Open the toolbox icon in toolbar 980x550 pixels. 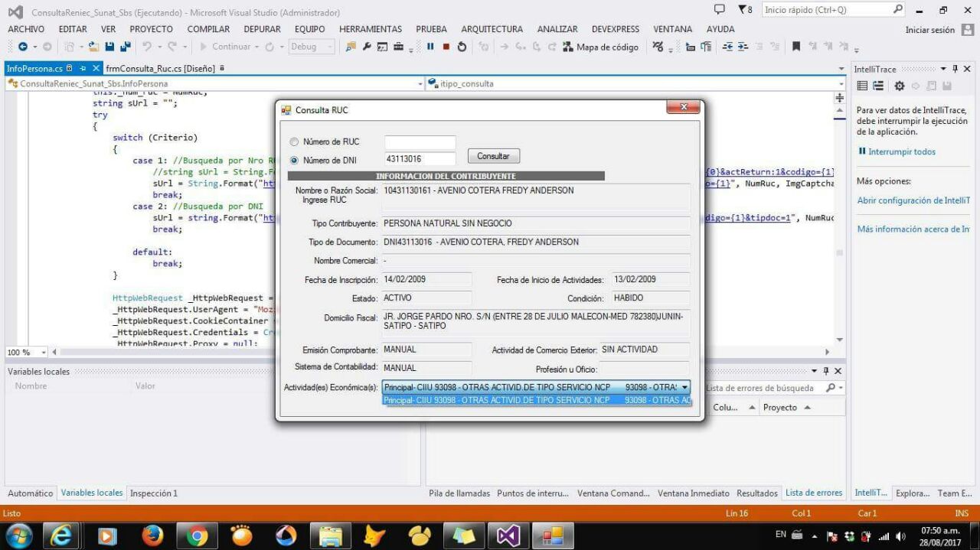coord(398,47)
